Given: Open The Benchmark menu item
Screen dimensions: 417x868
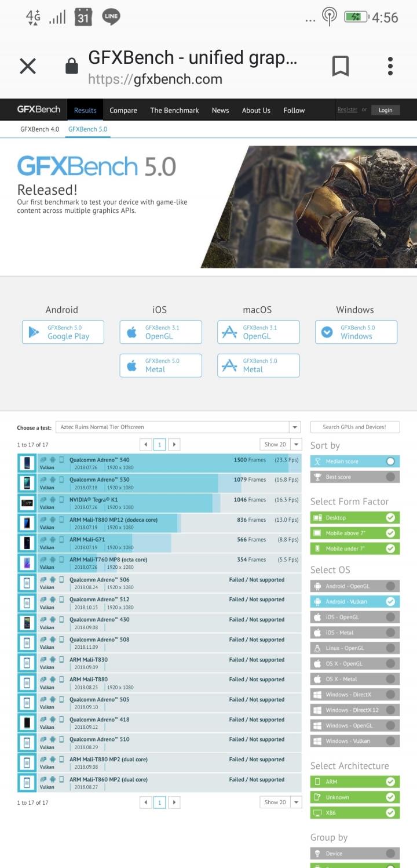Looking at the screenshot, I should point(174,110).
